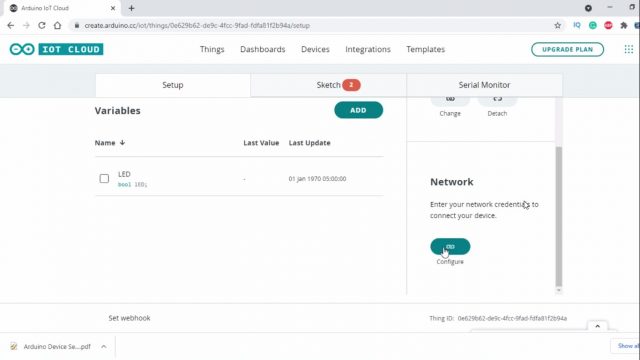Open the Integrations menu

click(x=368, y=49)
